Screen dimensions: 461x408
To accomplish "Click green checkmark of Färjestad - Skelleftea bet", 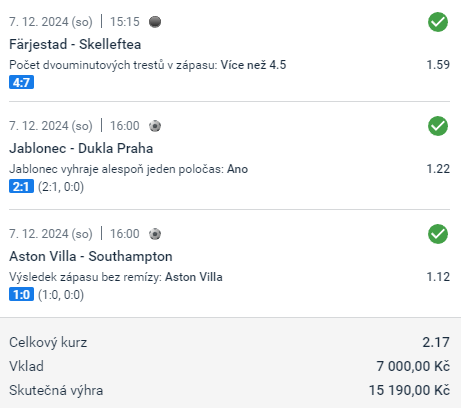I will pos(438,22).
